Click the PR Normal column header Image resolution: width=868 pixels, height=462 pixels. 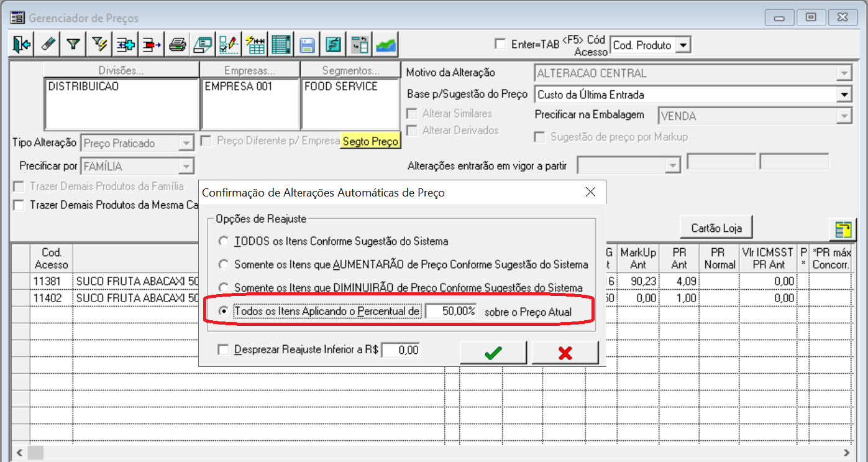719,259
